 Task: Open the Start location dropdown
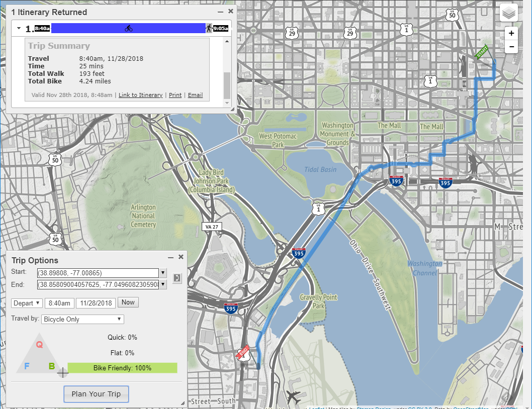[x=162, y=273]
